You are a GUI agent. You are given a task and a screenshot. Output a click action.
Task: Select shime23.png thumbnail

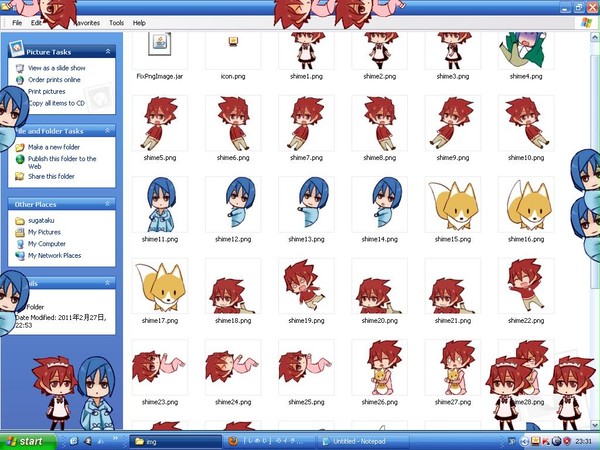[x=160, y=367]
